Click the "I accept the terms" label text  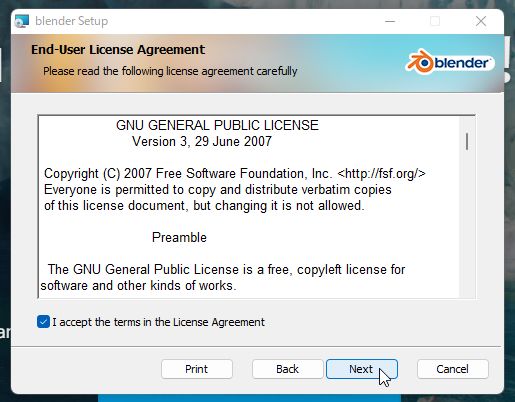tap(158, 322)
